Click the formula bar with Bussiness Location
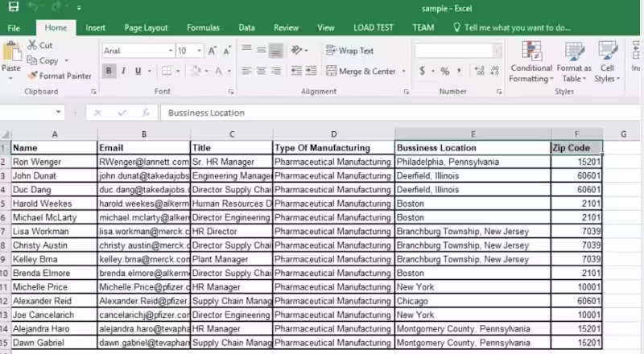The height and width of the screenshot is (354, 644). point(400,113)
